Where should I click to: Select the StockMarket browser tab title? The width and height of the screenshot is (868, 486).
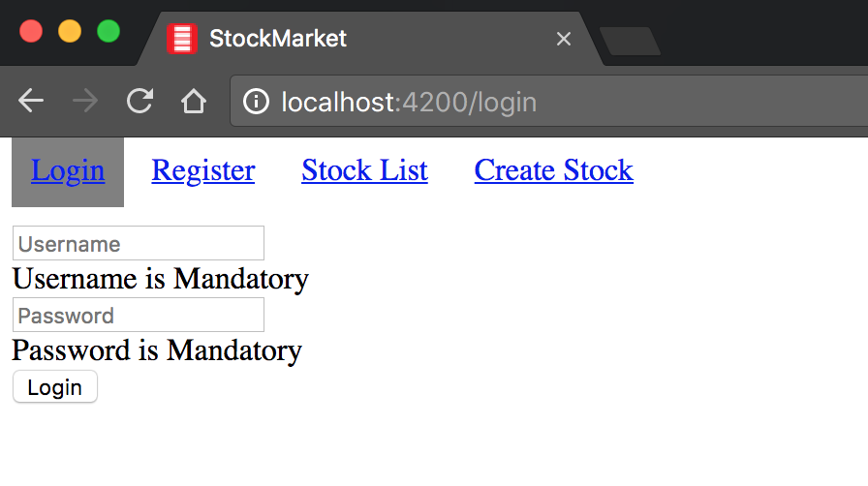pos(278,39)
